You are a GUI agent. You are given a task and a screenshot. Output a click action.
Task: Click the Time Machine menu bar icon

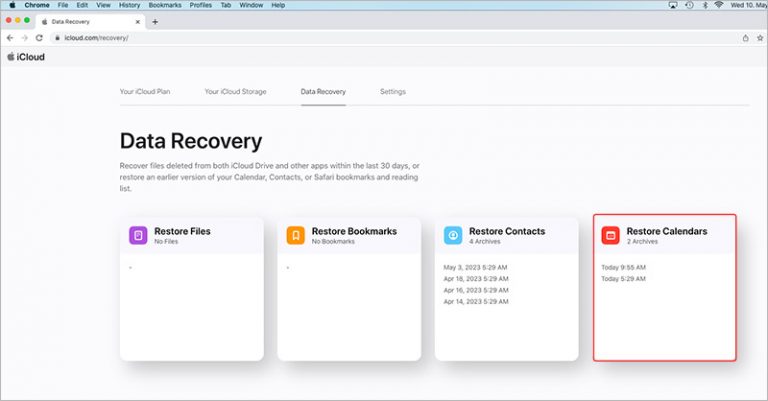(x=689, y=5)
